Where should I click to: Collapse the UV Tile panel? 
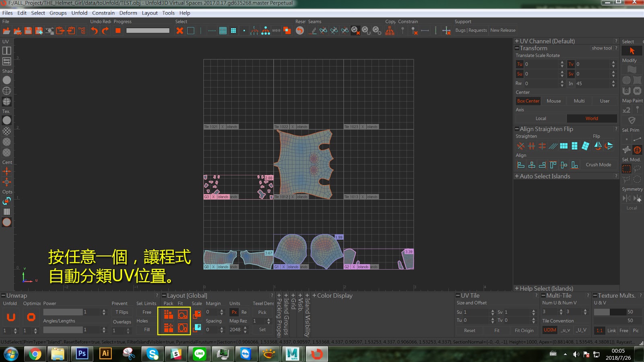(458, 296)
